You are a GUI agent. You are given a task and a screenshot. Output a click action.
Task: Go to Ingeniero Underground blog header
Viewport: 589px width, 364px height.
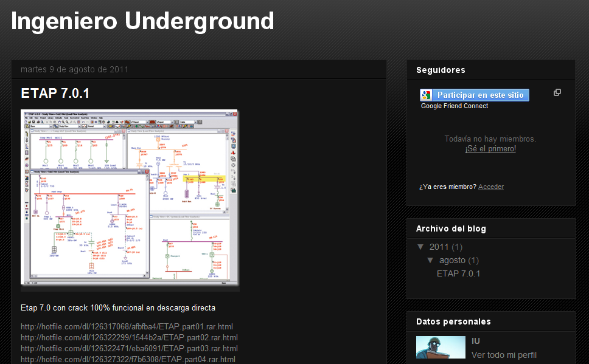142,21
